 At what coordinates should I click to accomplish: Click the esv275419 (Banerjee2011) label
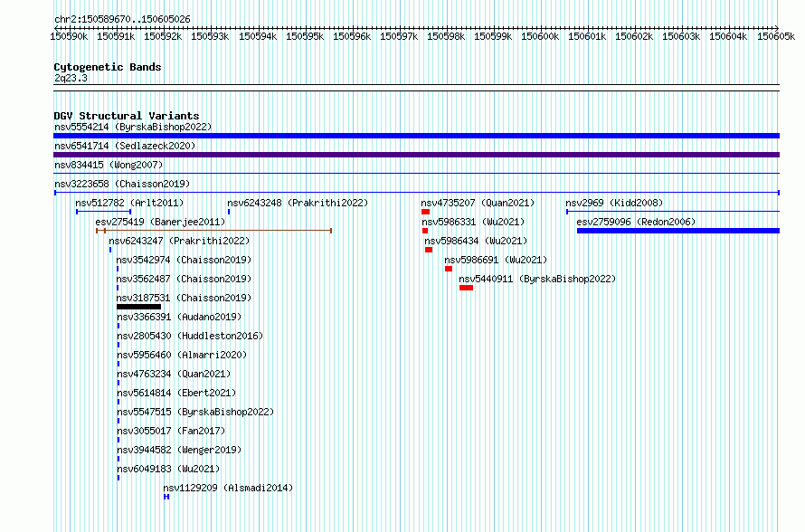click(160, 222)
